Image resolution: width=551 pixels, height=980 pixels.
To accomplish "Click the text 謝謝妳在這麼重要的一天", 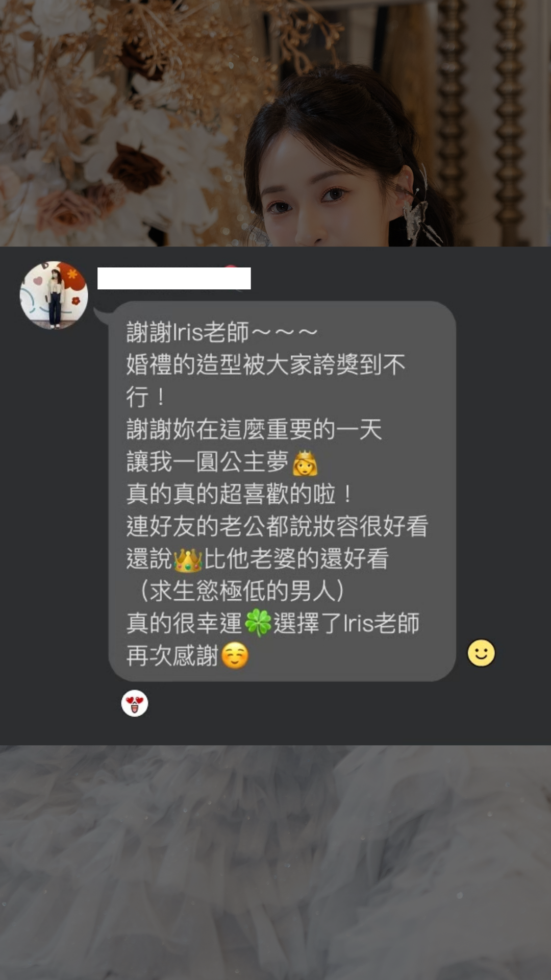I will pyautogui.click(x=254, y=429).
